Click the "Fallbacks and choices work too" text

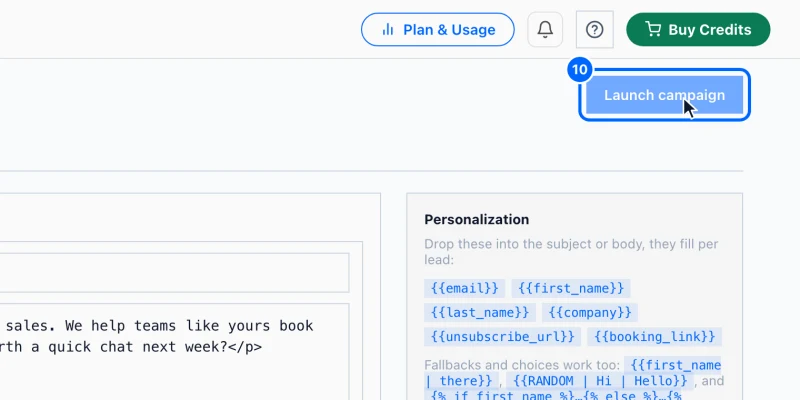(522, 365)
